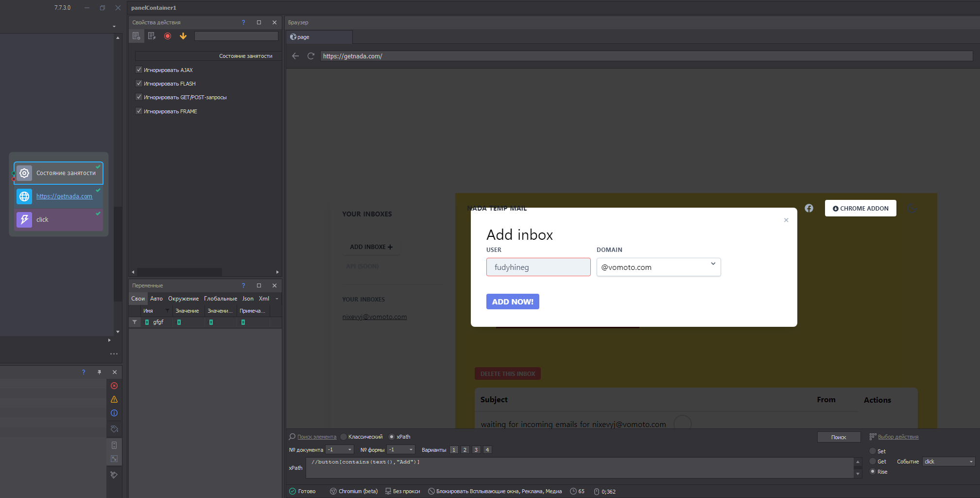Click the Chromium (beta) status bar icon
The width and height of the screenshot is (980, 498).
(333, 491)
